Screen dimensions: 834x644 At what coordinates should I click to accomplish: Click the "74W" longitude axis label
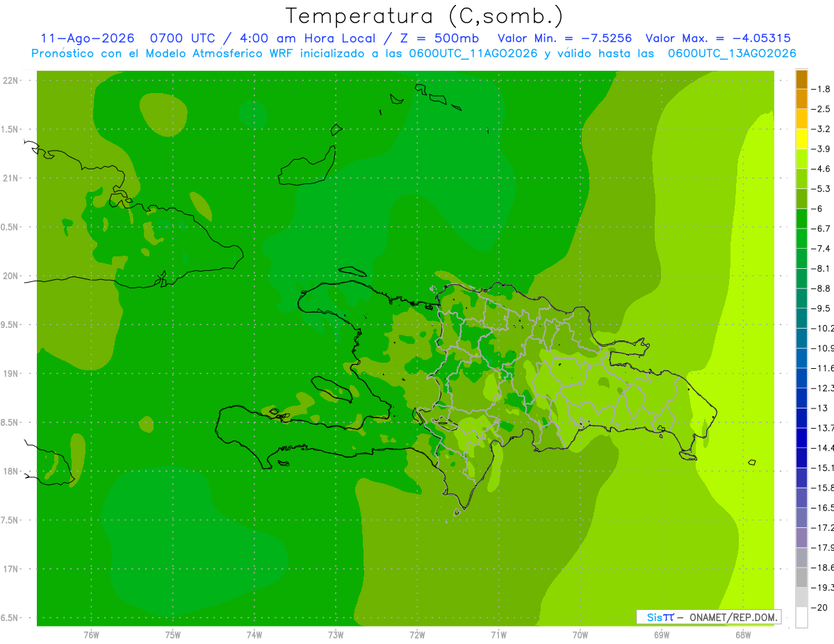point(254,635)
